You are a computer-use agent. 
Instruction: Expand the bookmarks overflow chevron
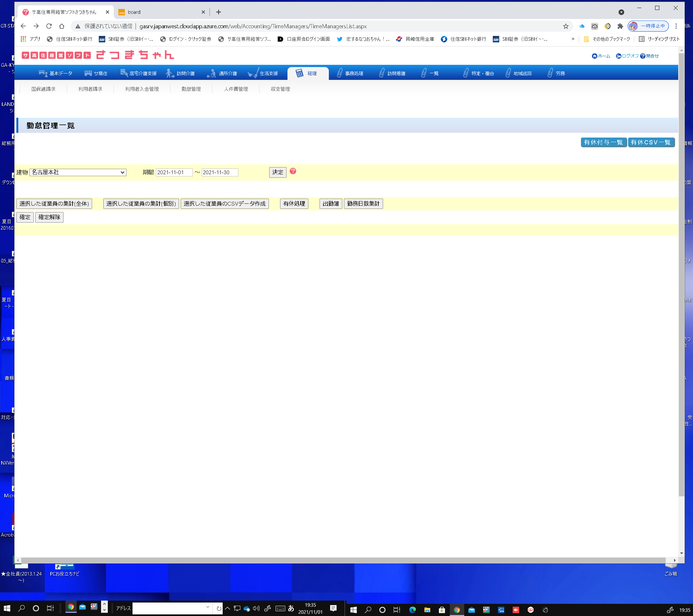[573, 39]
